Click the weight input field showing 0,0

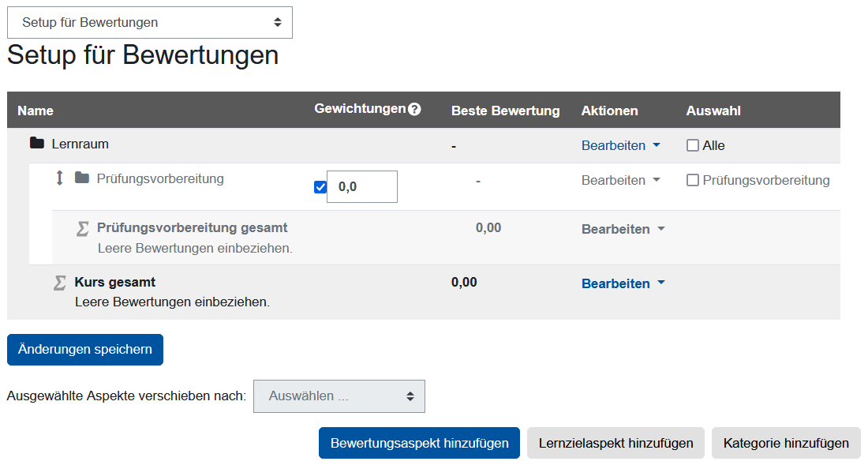tap(362, 186)
